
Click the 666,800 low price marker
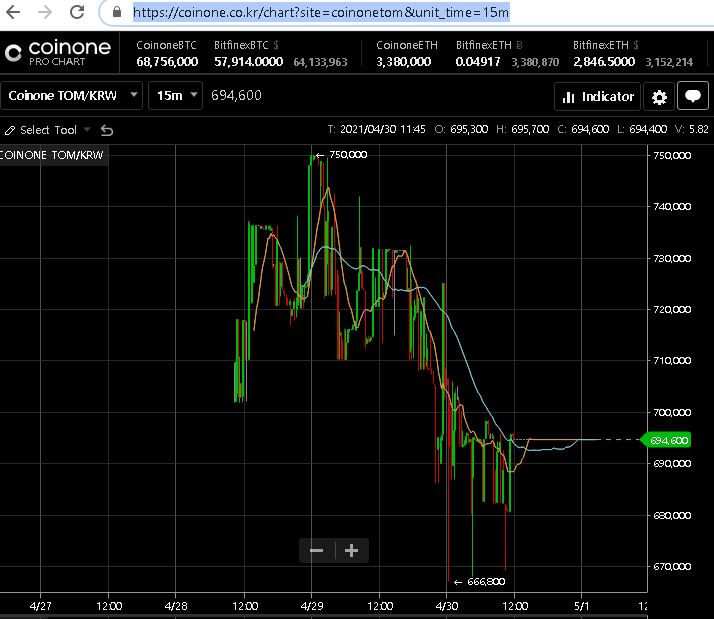(479, 582)
